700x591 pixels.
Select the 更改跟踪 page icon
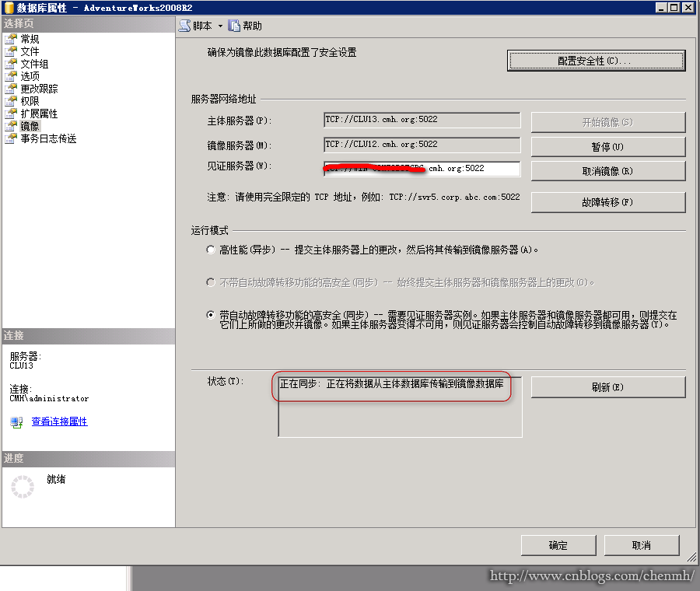11,89
